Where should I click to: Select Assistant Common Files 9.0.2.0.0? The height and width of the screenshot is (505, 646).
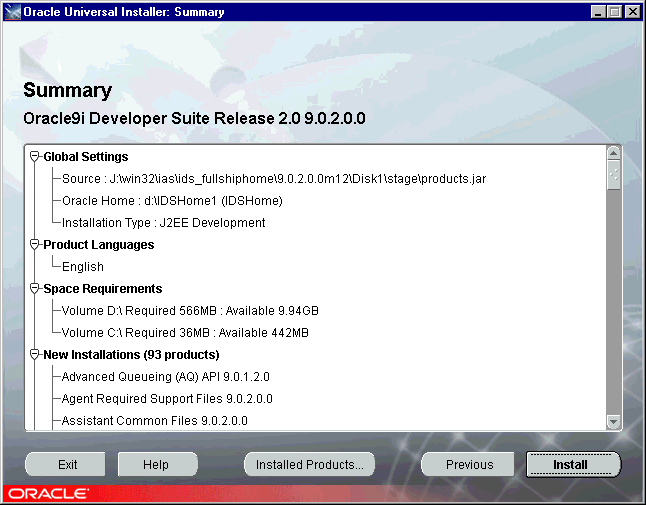tap(154, 421)
